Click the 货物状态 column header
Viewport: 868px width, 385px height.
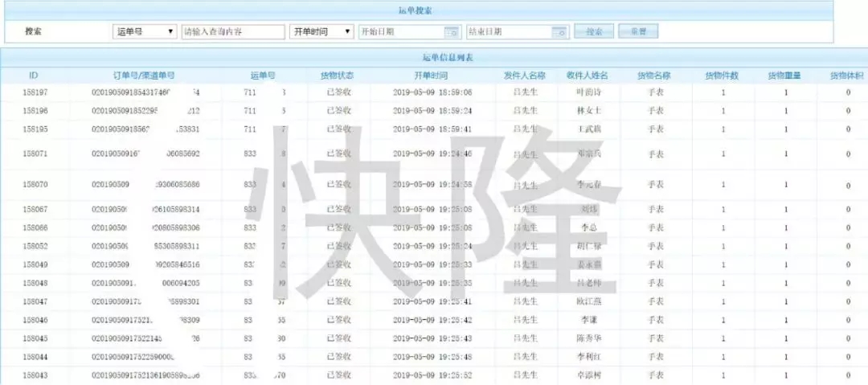point(338,76)
